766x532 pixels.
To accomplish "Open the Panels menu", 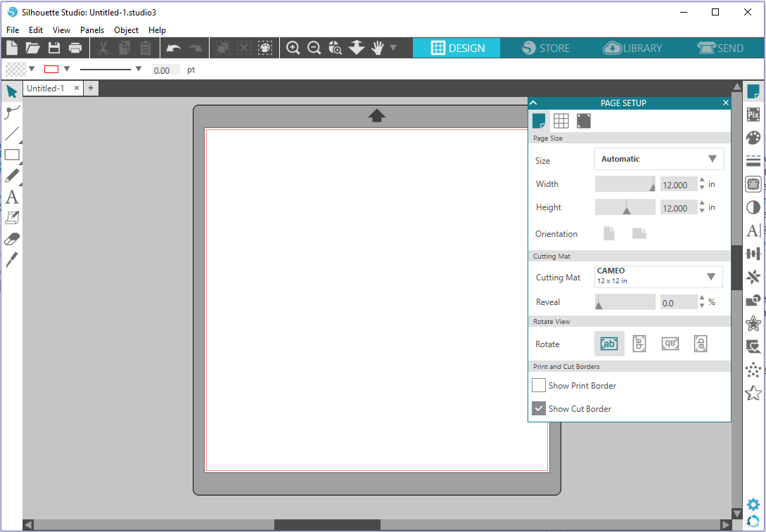I will (x=92, y=30).
